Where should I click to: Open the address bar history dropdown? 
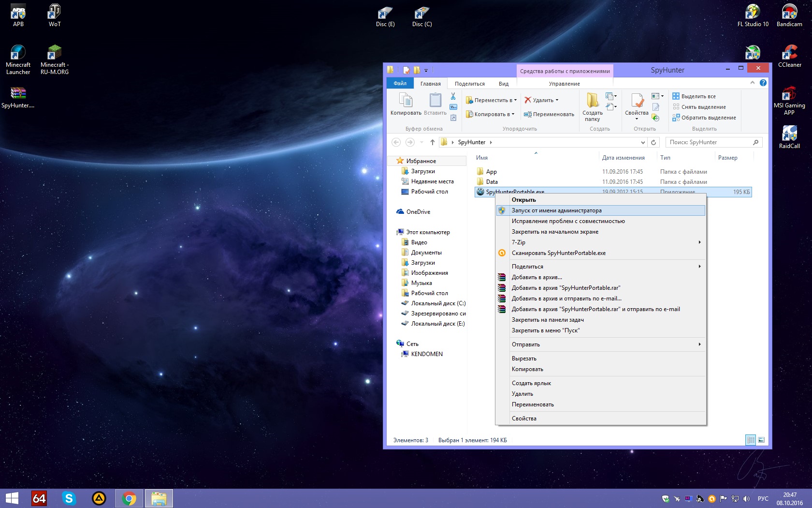(x=643, y=142)
